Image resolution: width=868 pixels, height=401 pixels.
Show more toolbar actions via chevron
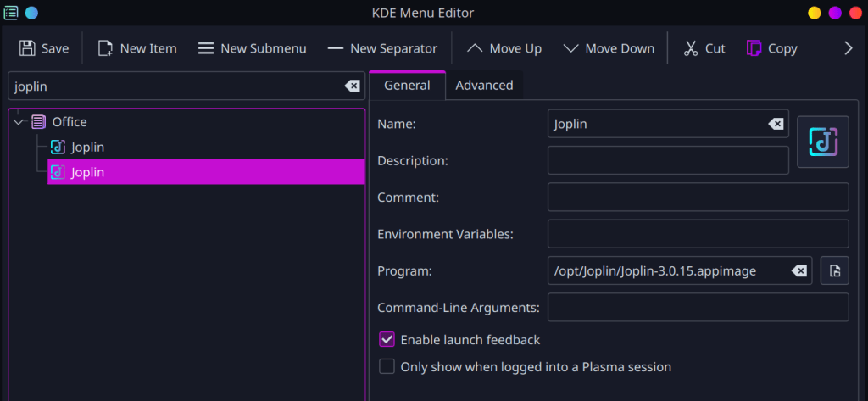[848, 48]
